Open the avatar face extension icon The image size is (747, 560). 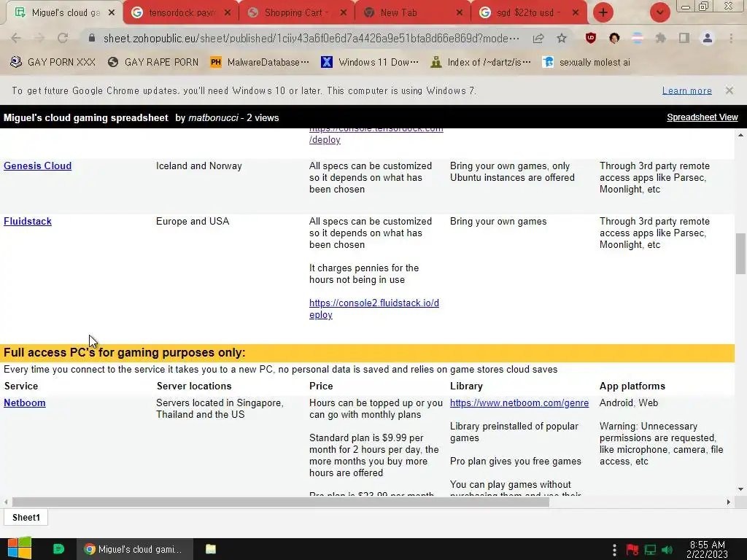pyautogui.click(x=614, y=38)
